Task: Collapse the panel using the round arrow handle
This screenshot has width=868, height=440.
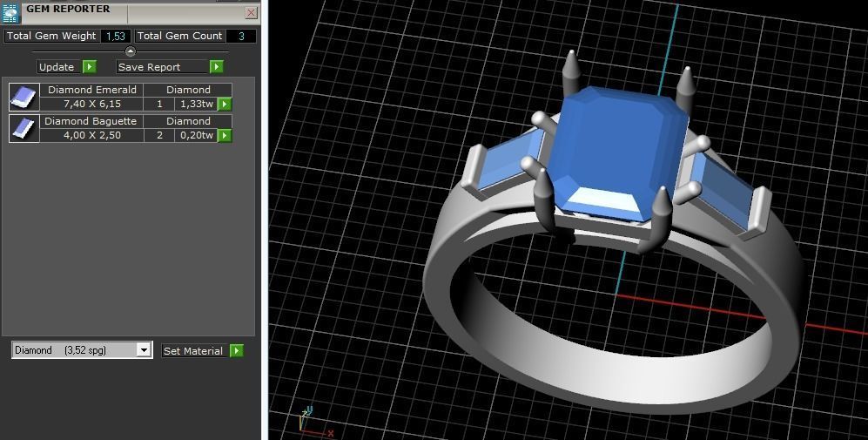Action: pos(130,51)
